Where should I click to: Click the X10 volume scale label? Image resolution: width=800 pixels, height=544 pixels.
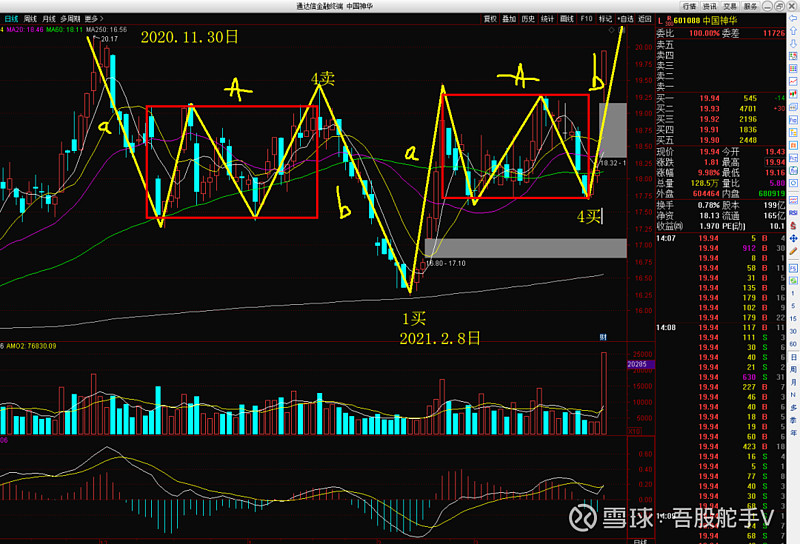coord(634,431)
